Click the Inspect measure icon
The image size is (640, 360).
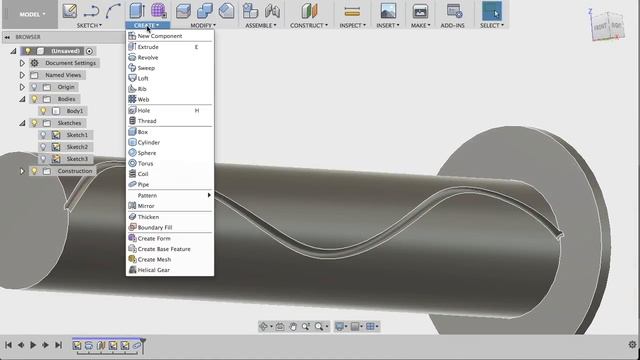tap(352, 12)
